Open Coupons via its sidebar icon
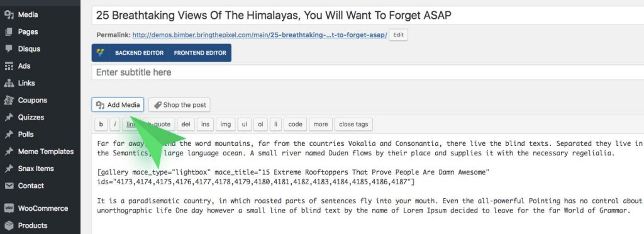 tap(9, 100)
